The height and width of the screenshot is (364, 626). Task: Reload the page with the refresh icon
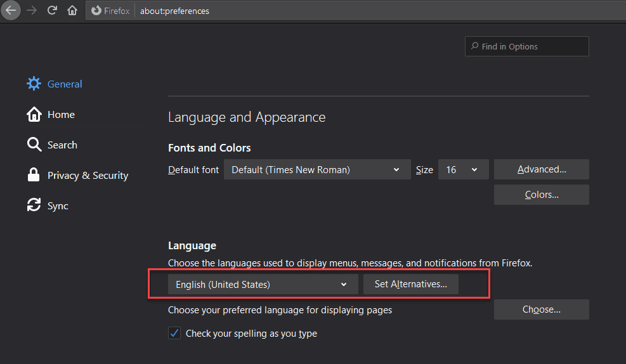(x=52, y=10)
